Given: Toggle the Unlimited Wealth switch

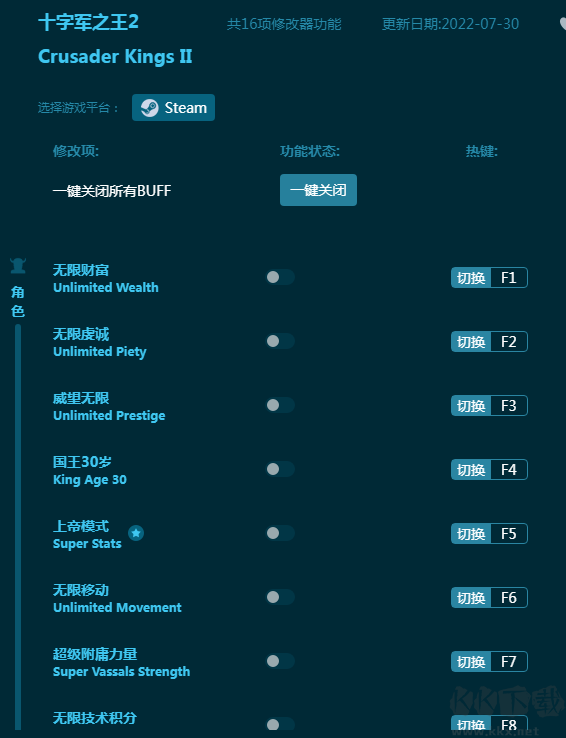Looking at the screenshot, I should (280, 277).
